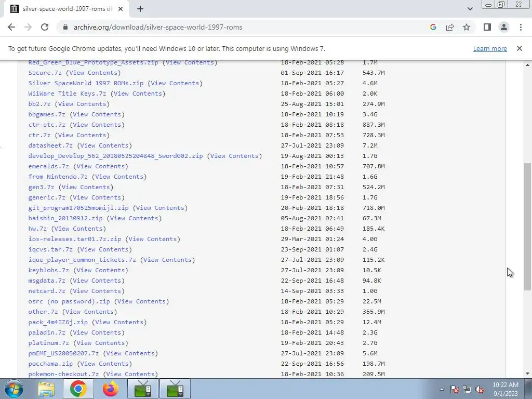Download netcard.7z
This screenshot has width=532, height=399.
(x=47, y=291)
